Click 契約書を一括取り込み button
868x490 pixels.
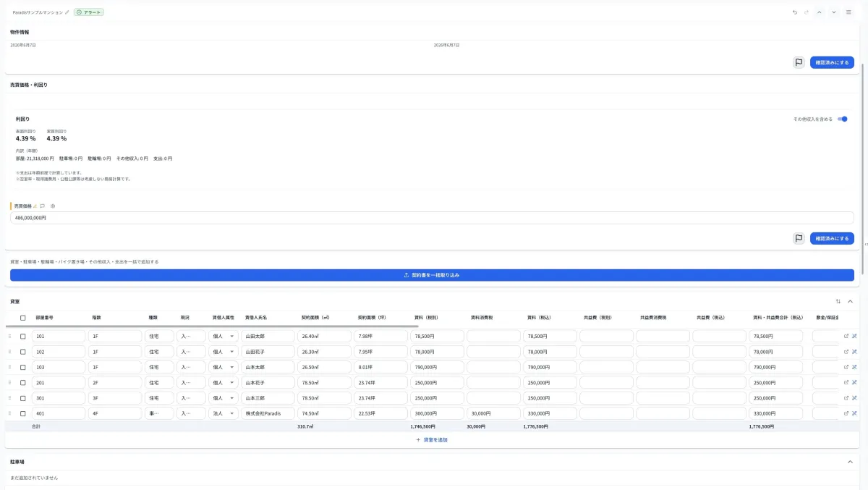pos(432,275)
